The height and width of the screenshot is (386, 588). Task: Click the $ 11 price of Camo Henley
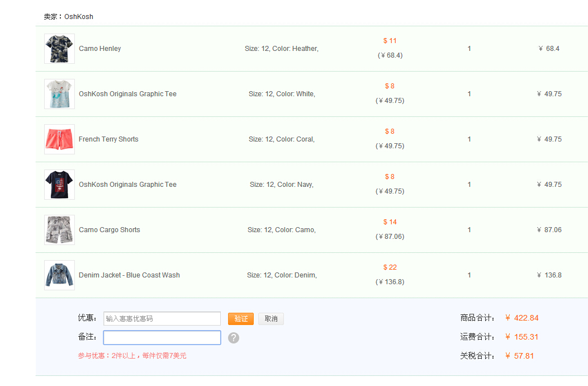tap(390, 41)
